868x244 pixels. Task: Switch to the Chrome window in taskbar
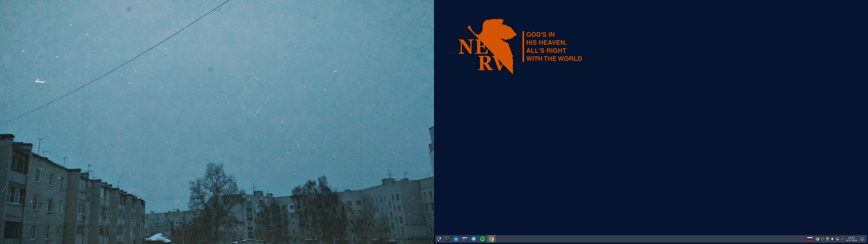click(491, 239)
